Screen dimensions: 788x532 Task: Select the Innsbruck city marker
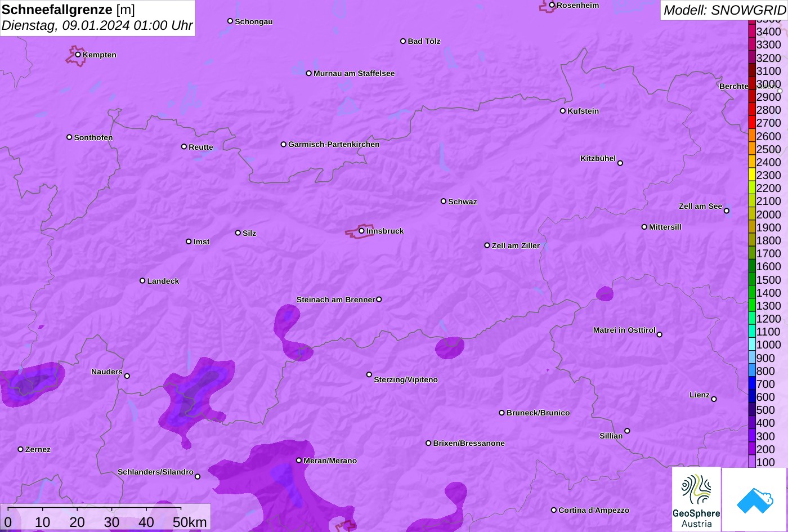(361, 231)
